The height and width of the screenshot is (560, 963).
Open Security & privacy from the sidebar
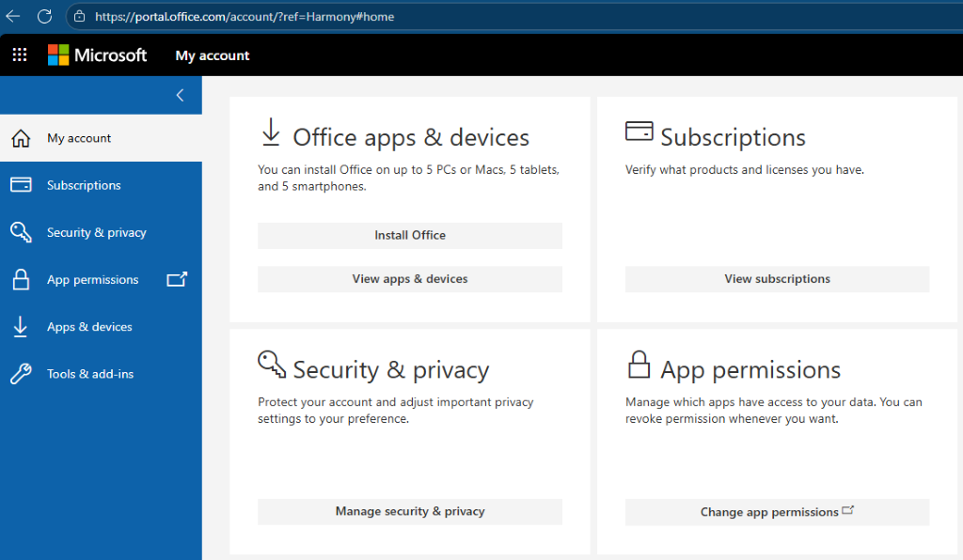pyautogui.click(x=101, y=232)
